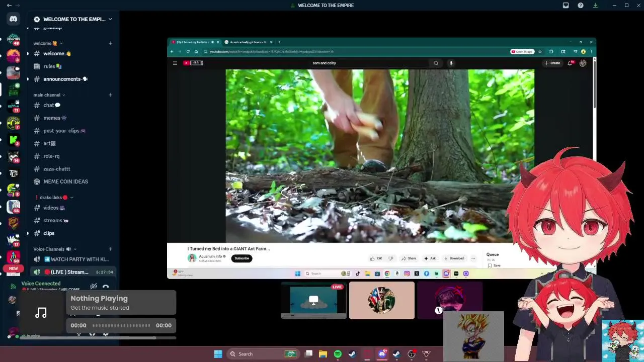Viewport: 644px width, 362px height.
Task: Add a channel to main channel category
Action: 110,95
